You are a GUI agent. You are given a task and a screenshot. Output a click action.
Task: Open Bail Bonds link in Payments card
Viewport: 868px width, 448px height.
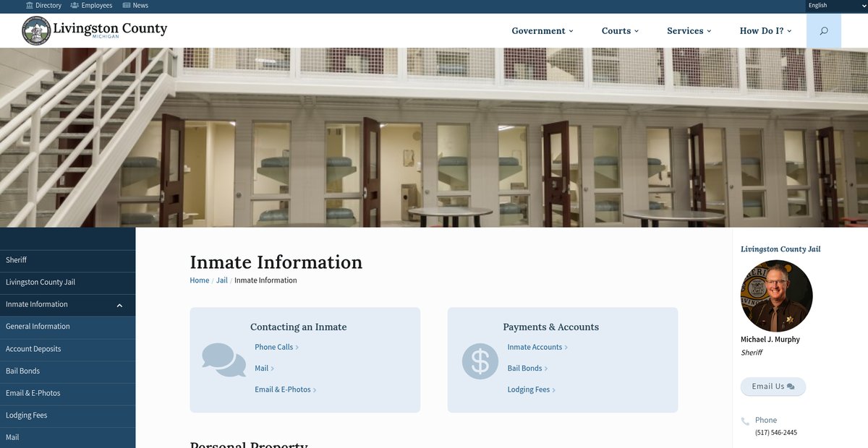(527, 369)
